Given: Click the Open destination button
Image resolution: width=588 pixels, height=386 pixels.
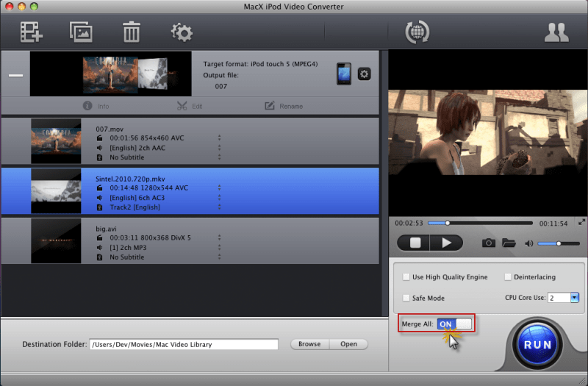Looking at the screenshot, I should [348, 344].
